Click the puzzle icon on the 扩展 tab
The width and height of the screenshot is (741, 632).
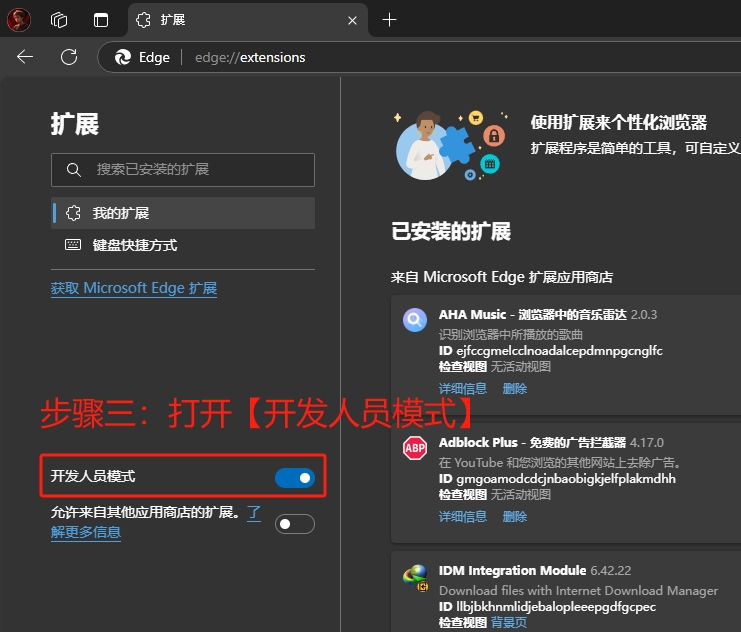[143, 20]
